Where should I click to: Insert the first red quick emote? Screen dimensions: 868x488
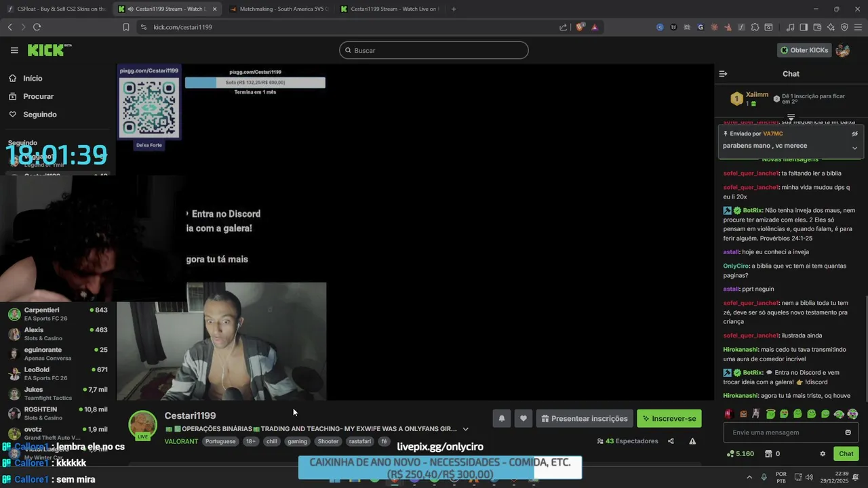click(x=729, y=413)
